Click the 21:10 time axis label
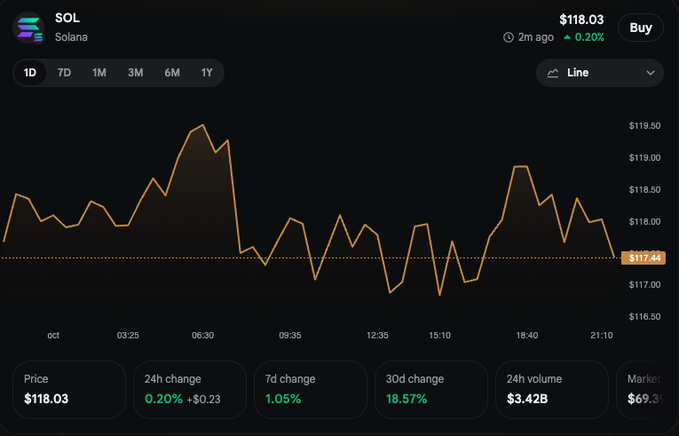Screen dimensions: 679x436 click(601, 336)
